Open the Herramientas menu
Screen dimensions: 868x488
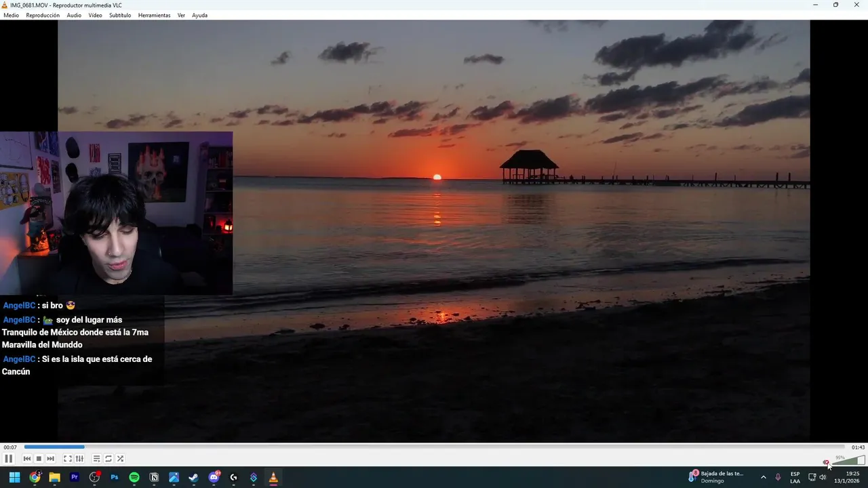point(154,15)
